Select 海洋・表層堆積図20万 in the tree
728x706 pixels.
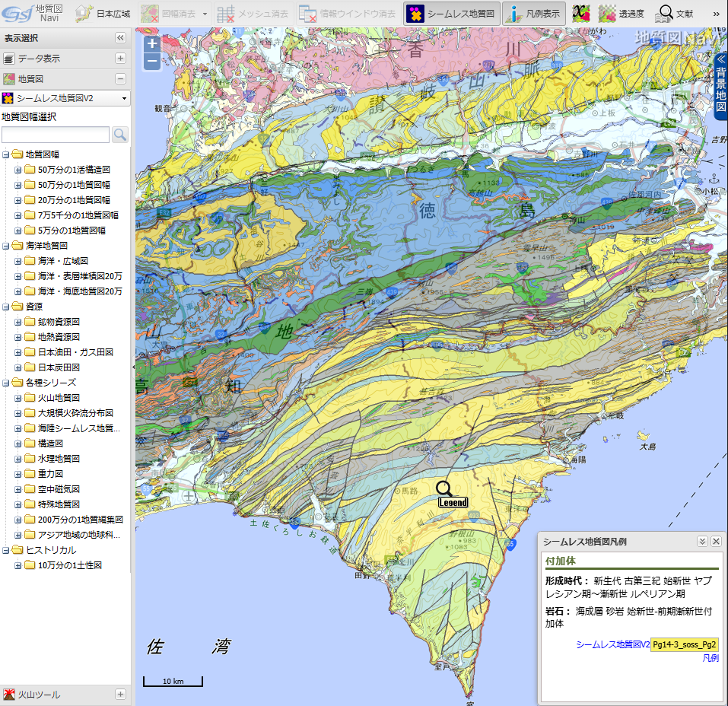tap(80, 276)
